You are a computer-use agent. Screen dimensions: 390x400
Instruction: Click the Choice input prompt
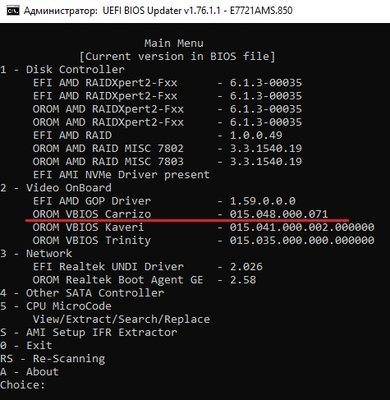[x=23, y=385]
